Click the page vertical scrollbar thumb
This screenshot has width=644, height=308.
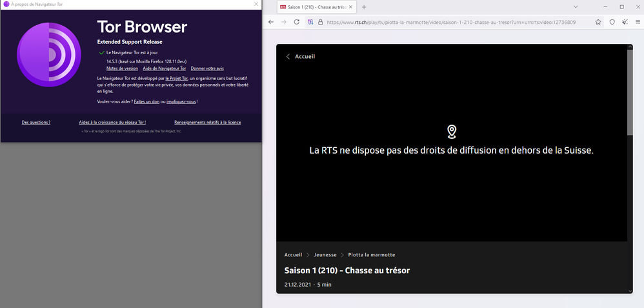pyautogui.click(x=630, y=90)
